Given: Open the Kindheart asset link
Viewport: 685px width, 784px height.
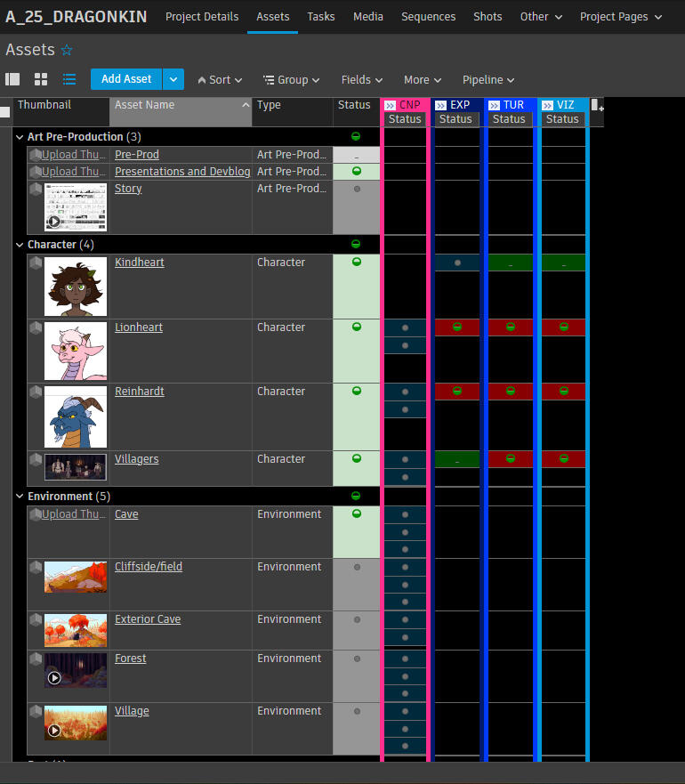Looking at the screenshot, I should pyautogui.click(x=140, y=263).
